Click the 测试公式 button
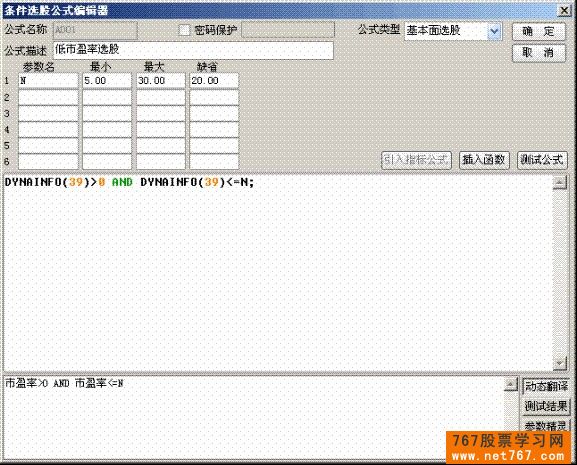This screenshot has height=465, width=577. click(542, 160)
